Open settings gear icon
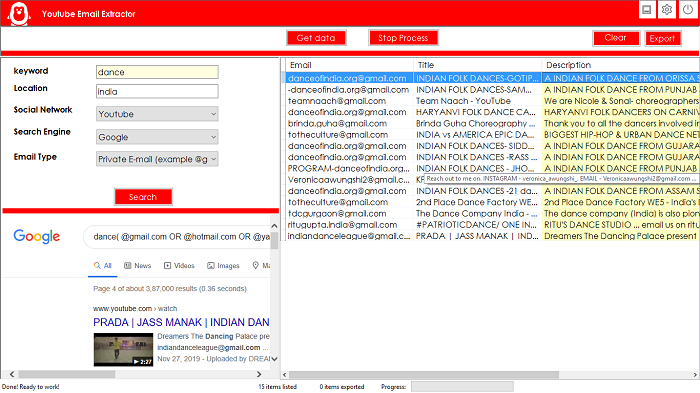Viewport: 700px width, 393px height. 667,9
